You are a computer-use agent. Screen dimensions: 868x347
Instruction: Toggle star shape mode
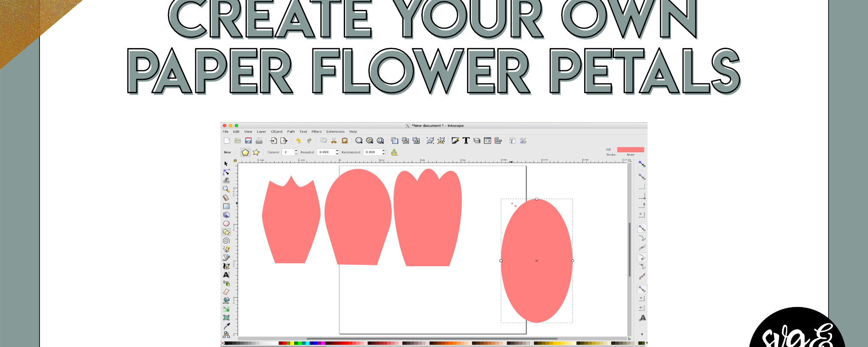pyautogui.click(x=256, y=152)
